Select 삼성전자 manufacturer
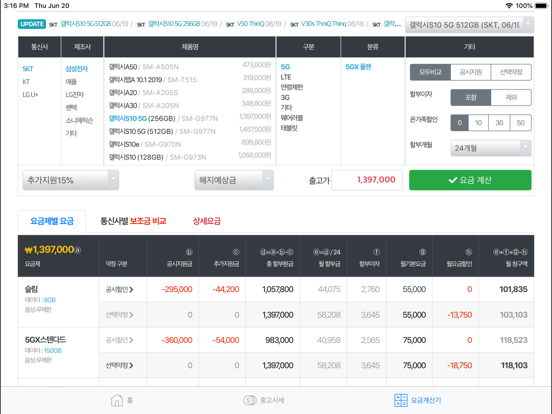Screen dimensions: 552x414 coord(76,69)
